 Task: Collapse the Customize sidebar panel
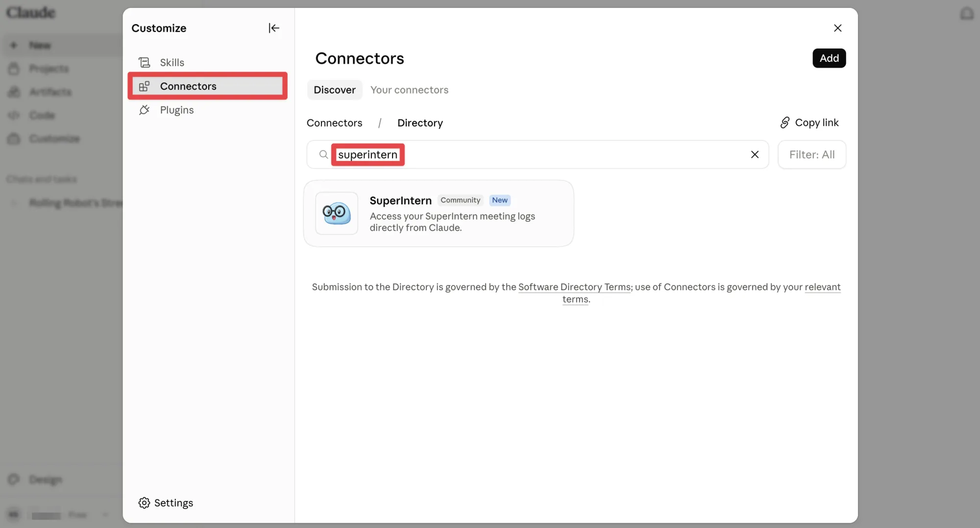(274, 28)
